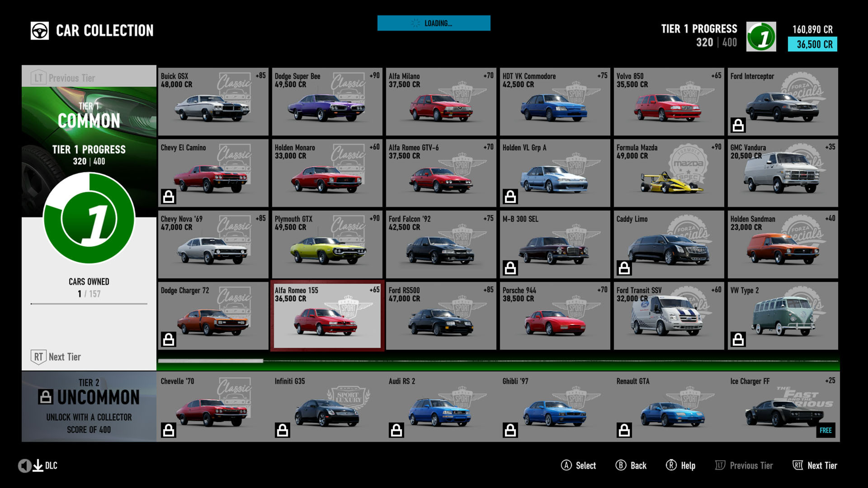Click the cyan 36,500 CR price box
This screenshot has width=868, height=488.
tap(813, 44)
